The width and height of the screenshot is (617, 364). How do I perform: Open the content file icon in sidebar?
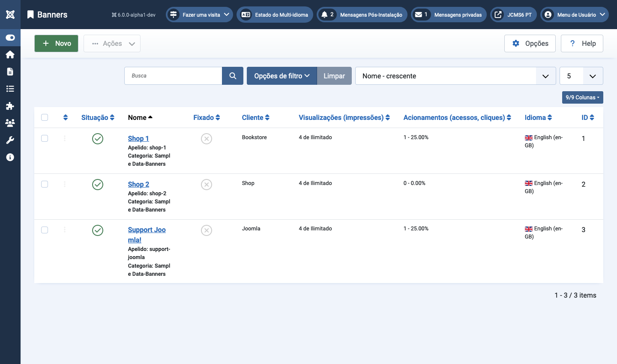click(10, 72)
